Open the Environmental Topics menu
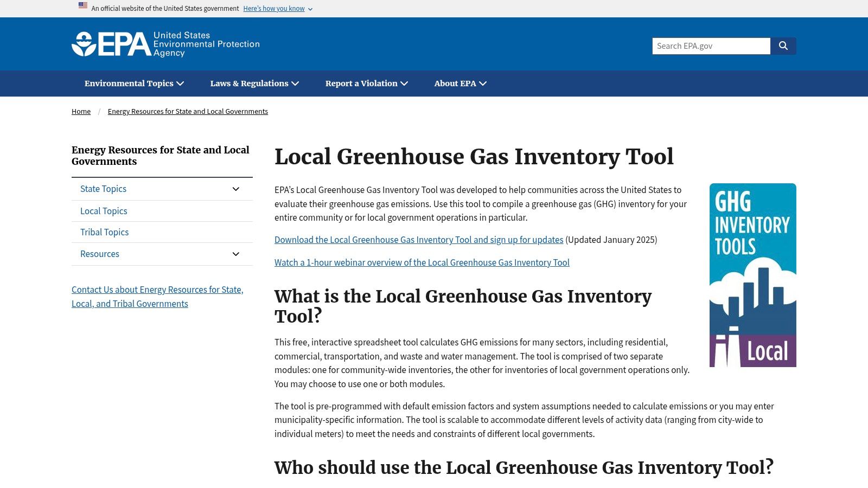The width and height of the screenshot is (868, 488). [134, 84]
